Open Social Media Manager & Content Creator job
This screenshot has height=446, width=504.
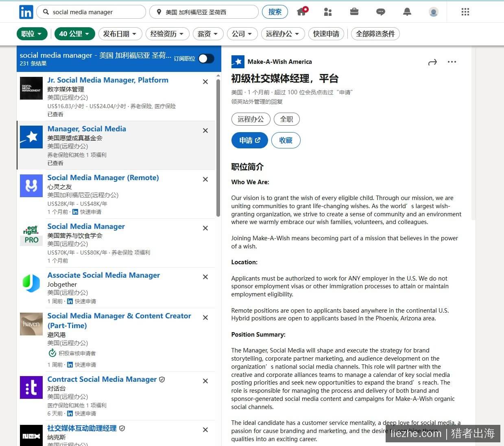[x=119, y=321]
